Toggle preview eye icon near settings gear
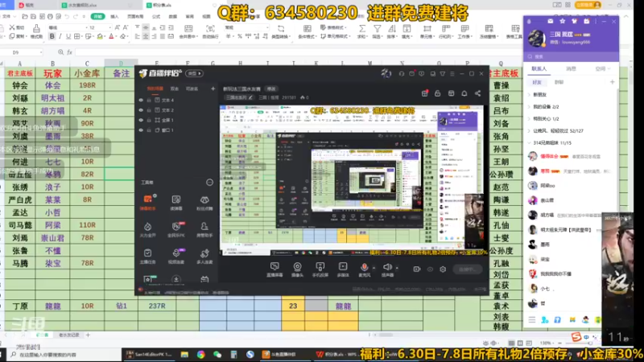This screenshot has height=362, width=644. 430,269
